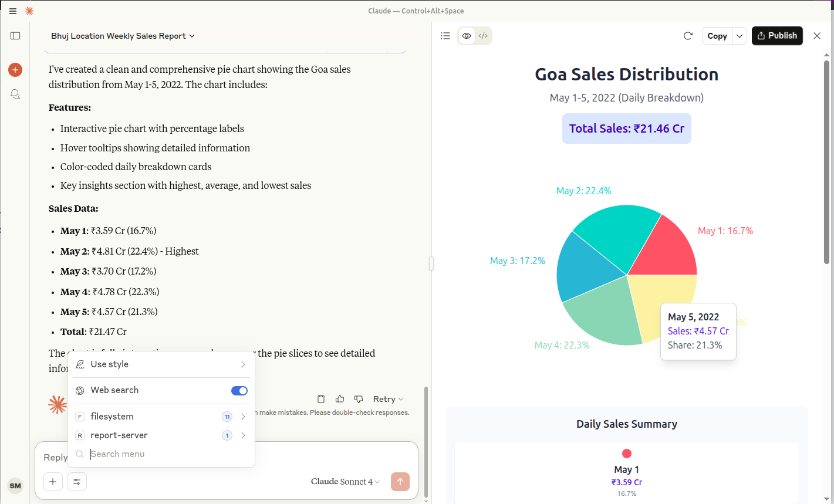This screenshot has height=504, width=834.
Task: Open the Use style menu item
Action: (x=109, y=364)
